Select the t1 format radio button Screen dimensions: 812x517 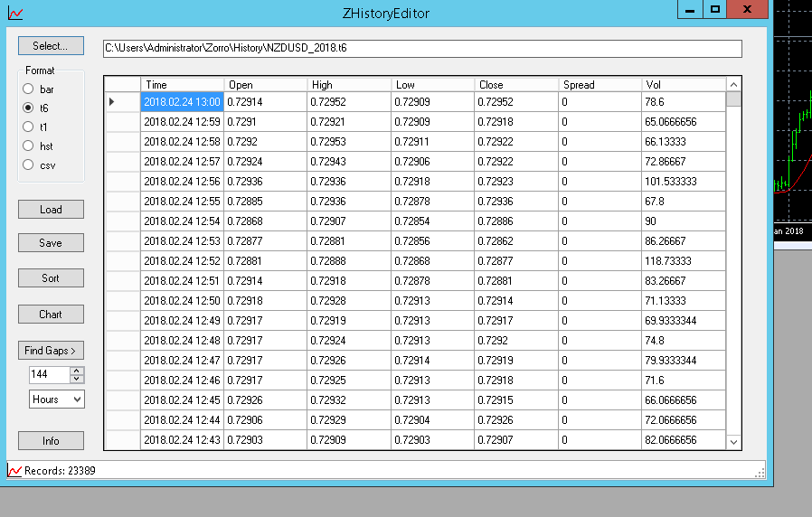(28, 127)
